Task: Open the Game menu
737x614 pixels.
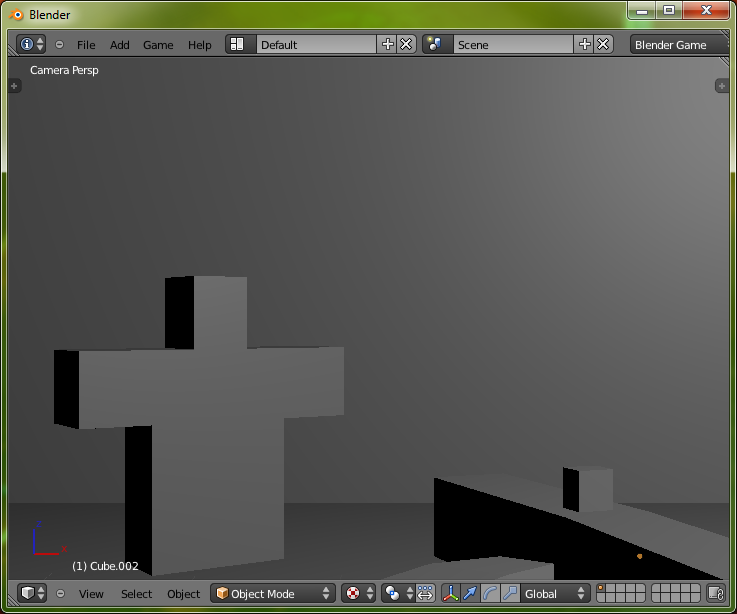Action: click(x=158, y=45)
